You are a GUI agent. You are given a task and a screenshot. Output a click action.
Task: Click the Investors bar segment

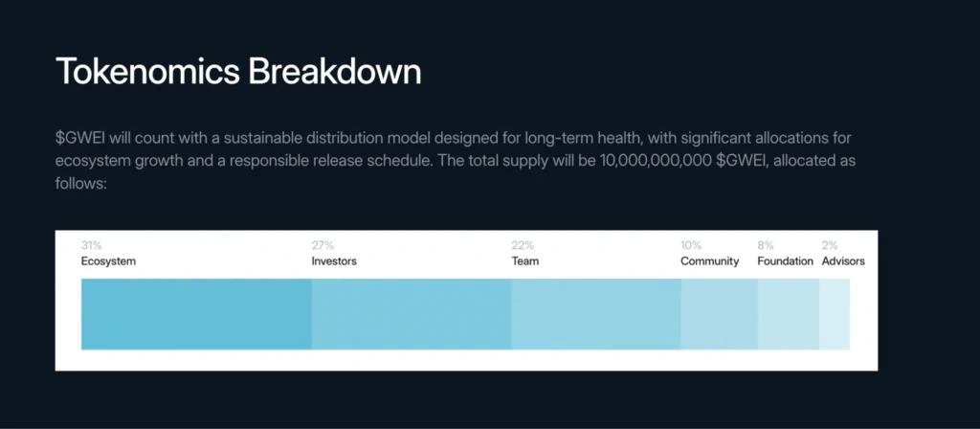(x=412, y=314)
